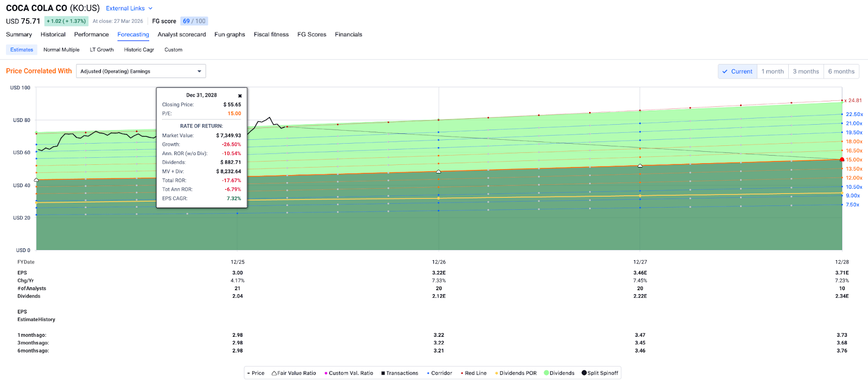This screenshot has width=868, height=386.
Task: Toggle Transactions legend item
Action: [x=400, y=373]
